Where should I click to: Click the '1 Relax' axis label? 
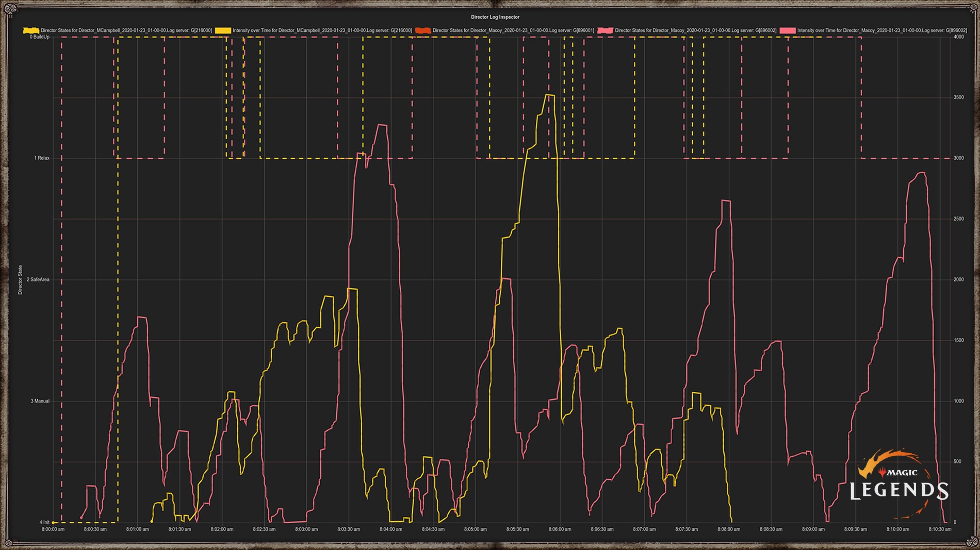pos(42,158)
